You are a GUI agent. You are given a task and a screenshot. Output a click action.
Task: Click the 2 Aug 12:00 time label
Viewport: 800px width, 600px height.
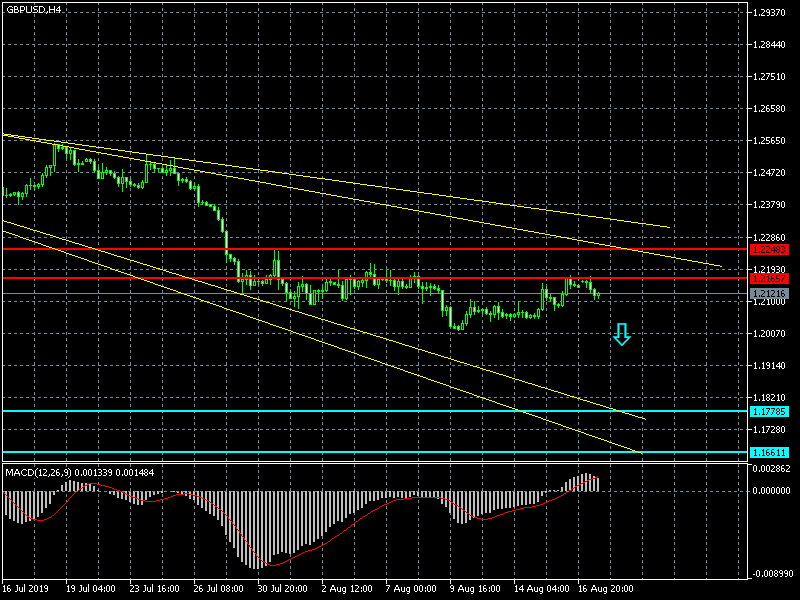point(347,588)
